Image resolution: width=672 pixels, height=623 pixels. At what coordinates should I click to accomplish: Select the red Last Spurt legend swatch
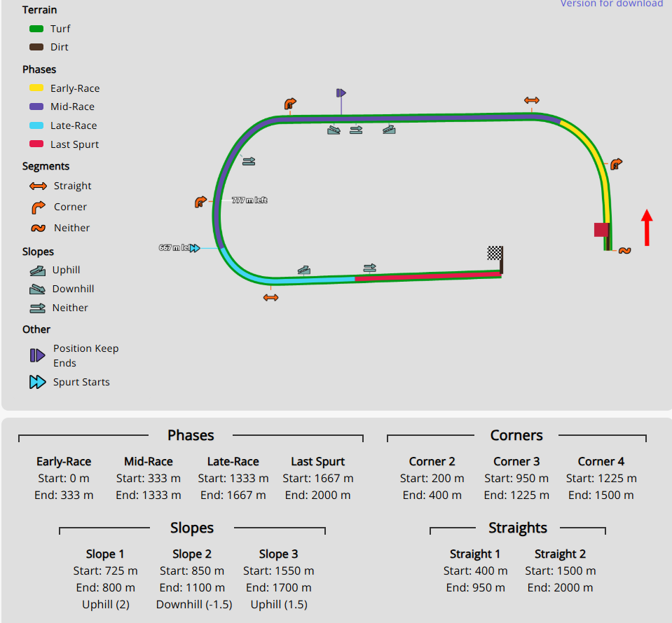pos(36,144)
